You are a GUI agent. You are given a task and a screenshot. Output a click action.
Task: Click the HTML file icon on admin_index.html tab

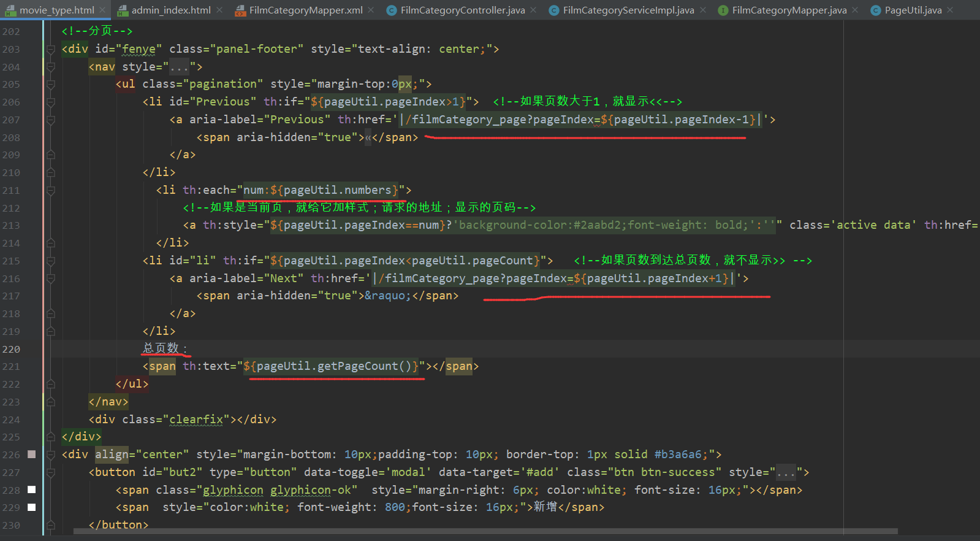tap(123, 10)
